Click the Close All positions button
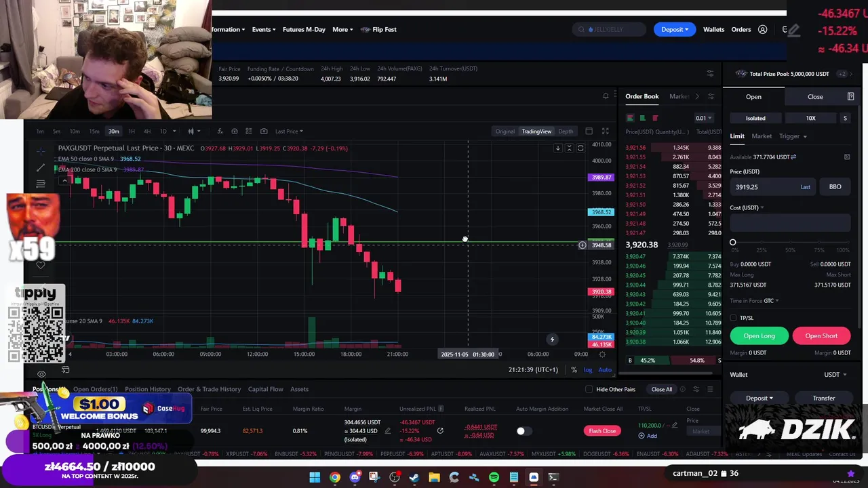Viewport: 868px width, 488px height. (662, 390)
